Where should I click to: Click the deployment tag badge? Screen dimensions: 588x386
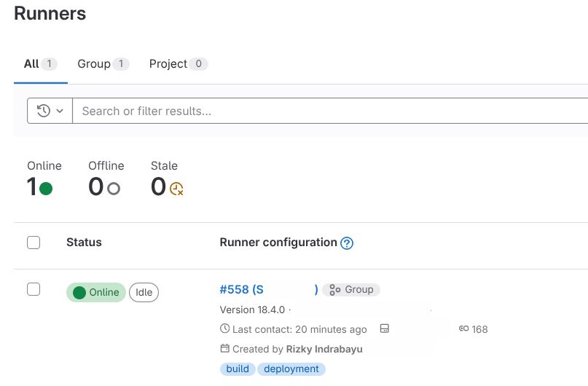click(x=291, y=369)
